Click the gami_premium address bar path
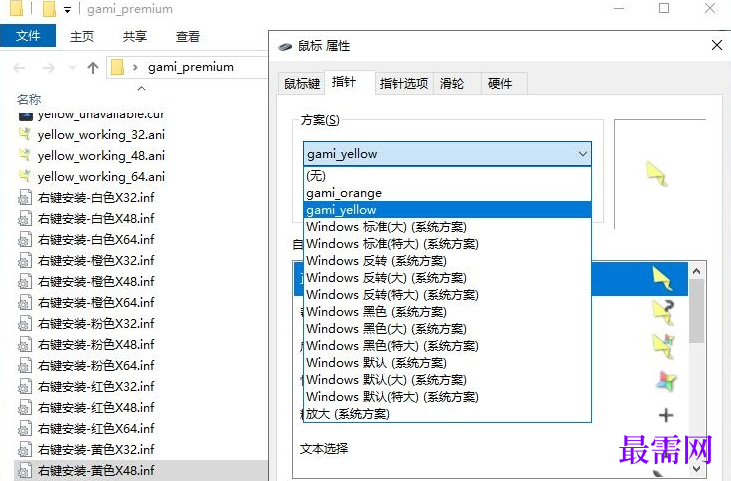 191,67
